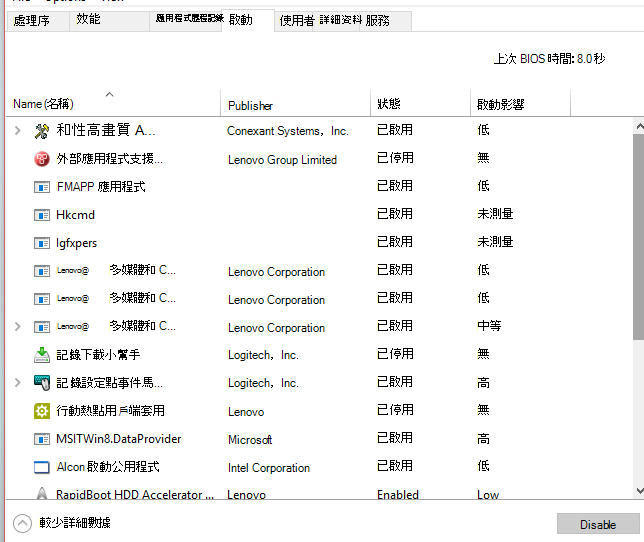
Task: Select the Hkcmd row name
Action: click(75, 215)
